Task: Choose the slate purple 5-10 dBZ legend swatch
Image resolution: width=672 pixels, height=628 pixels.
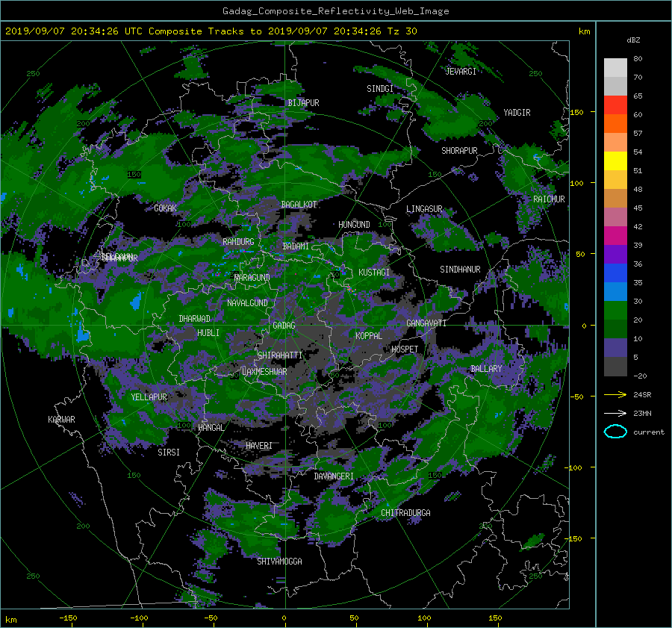Action: 615,348
